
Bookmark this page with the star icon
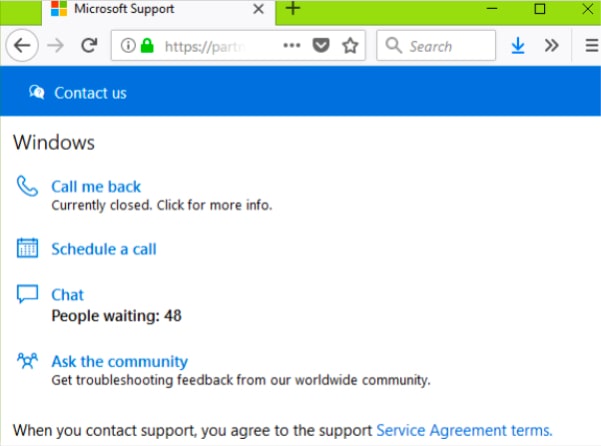pos(350,46)
